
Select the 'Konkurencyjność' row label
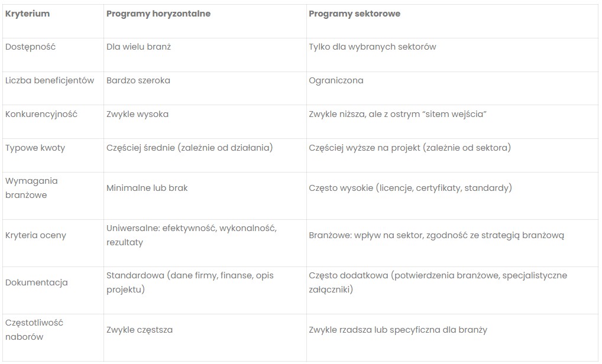click(41, 114)
